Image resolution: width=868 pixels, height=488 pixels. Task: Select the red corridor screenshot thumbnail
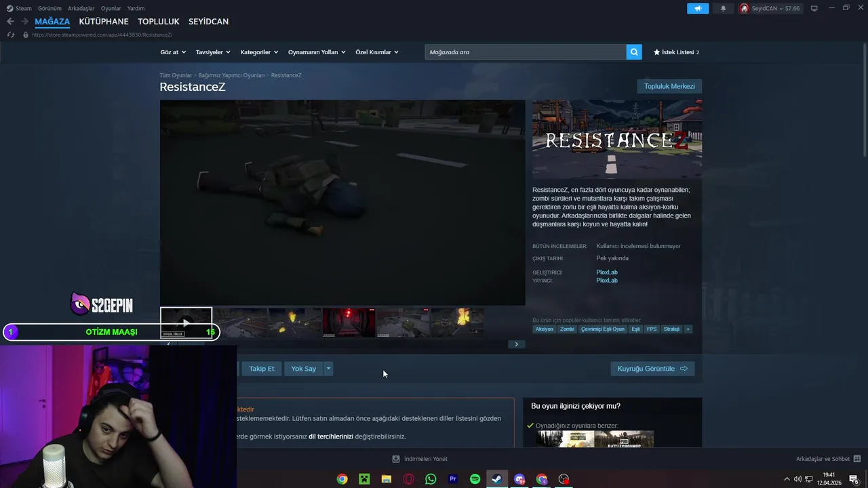349,323
